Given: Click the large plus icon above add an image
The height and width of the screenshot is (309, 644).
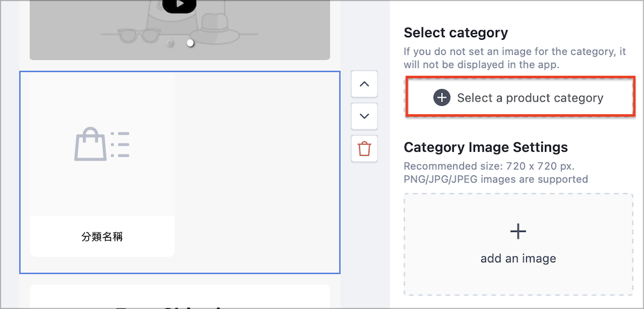Looking at the screenshot, I should click(x=518, y=232).
